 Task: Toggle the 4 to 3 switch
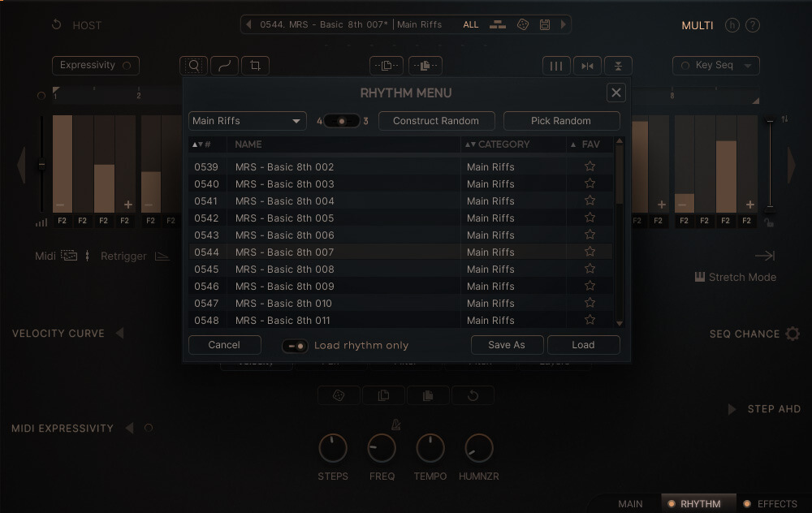pos(342,121)
